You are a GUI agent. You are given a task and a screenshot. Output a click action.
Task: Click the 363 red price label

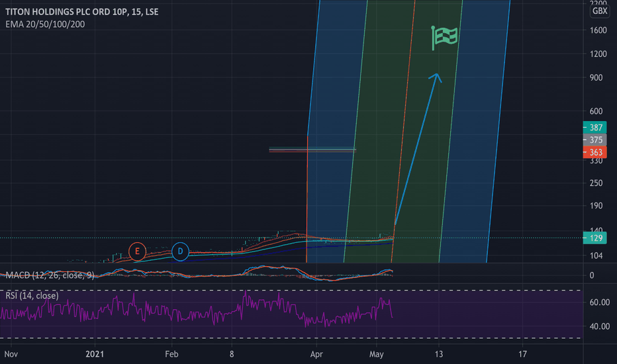point(594,152)
